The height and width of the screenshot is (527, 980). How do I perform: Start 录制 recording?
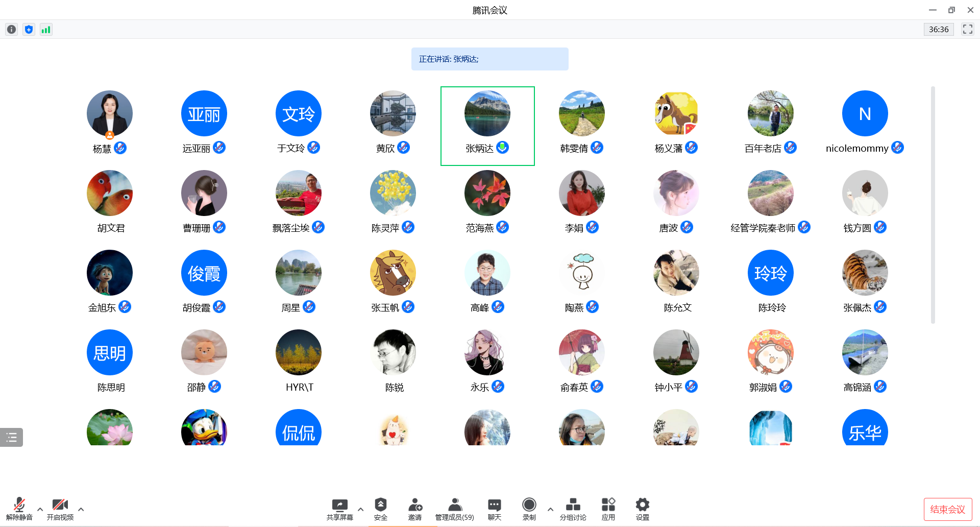pyautogui.click(x=529, y=509)
